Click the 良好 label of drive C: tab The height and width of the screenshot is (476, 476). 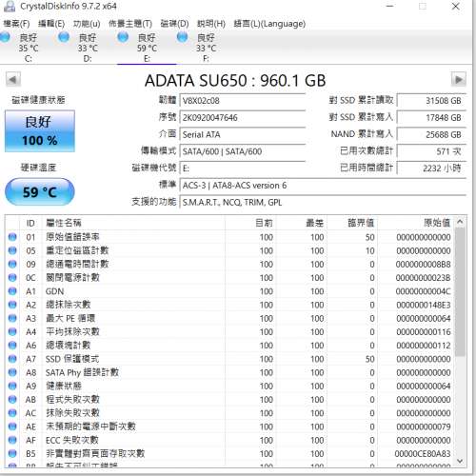(29, 38)
